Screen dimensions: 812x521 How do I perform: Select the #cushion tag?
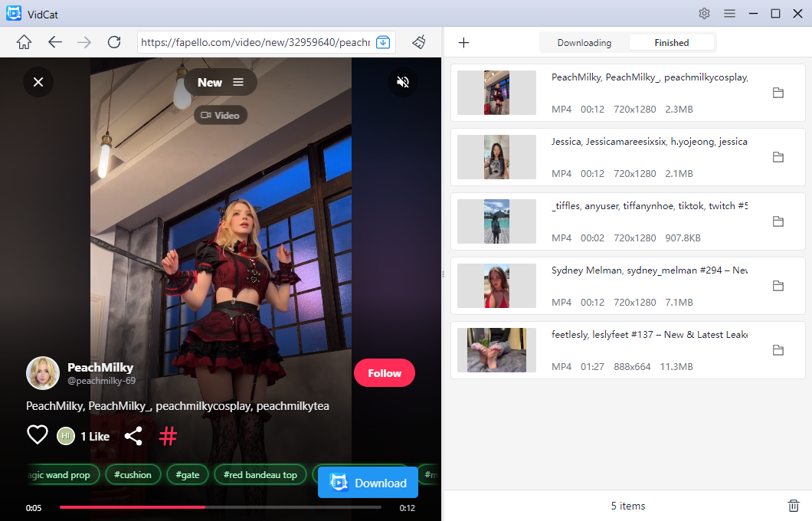tap(133, 474)
